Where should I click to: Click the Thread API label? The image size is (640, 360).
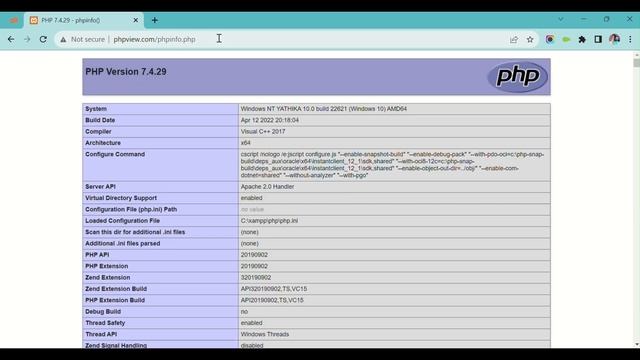click(x=101, y=334)
